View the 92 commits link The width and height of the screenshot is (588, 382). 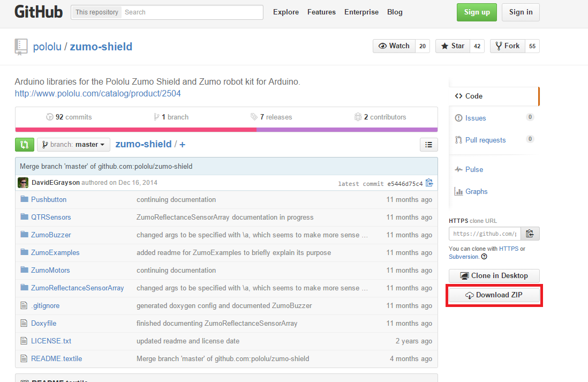[69, 117]
